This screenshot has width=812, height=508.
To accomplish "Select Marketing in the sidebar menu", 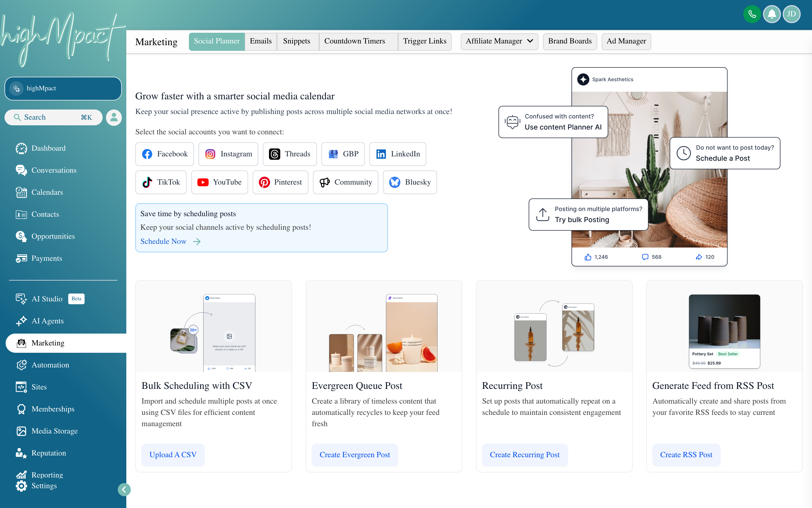I will [x=66, y=343].
